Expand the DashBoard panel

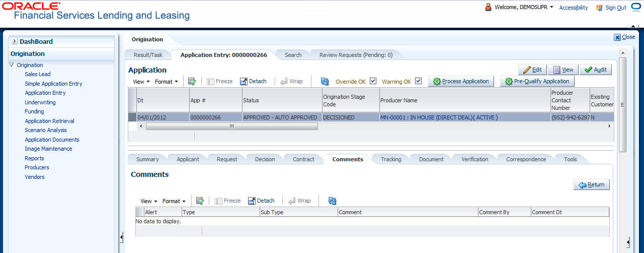(x=15, y=41)
